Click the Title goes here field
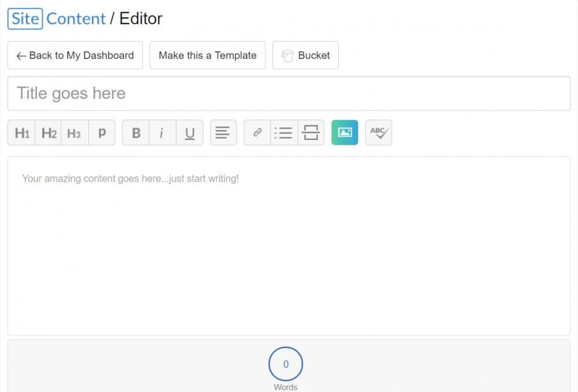Viewport: 578px width, 392px height. click(288, 94)
